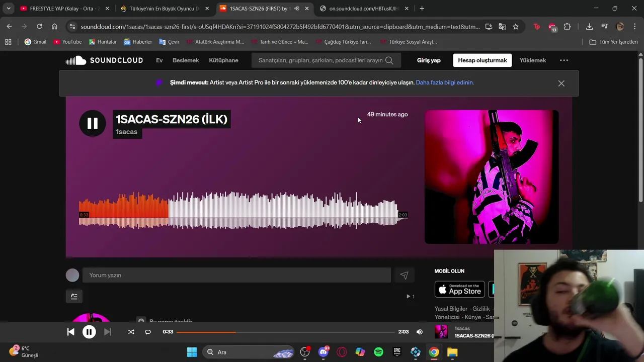Open Discord from the taskbar
644x362 pixels.
pos(324,352)
